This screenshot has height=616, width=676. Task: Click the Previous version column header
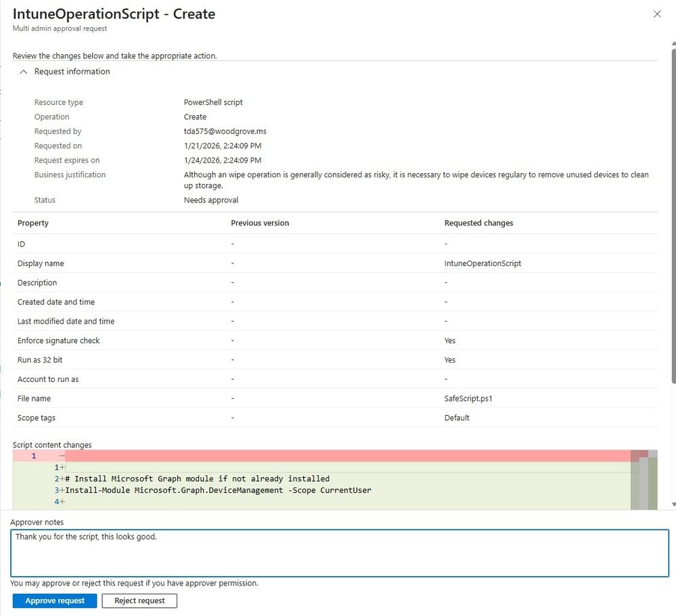[260, 223]
